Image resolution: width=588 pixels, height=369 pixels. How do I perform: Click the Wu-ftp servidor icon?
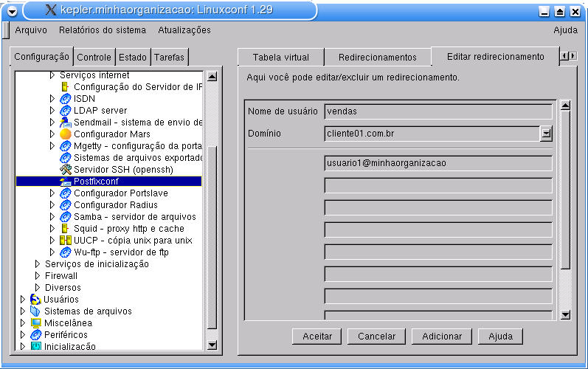[65, 252]
